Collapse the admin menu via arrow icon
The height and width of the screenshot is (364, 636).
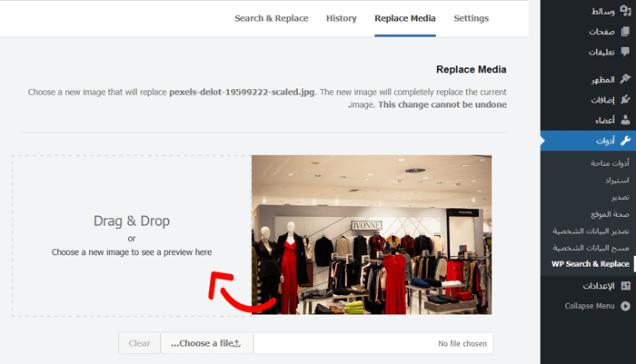click(x=625, y=306)
